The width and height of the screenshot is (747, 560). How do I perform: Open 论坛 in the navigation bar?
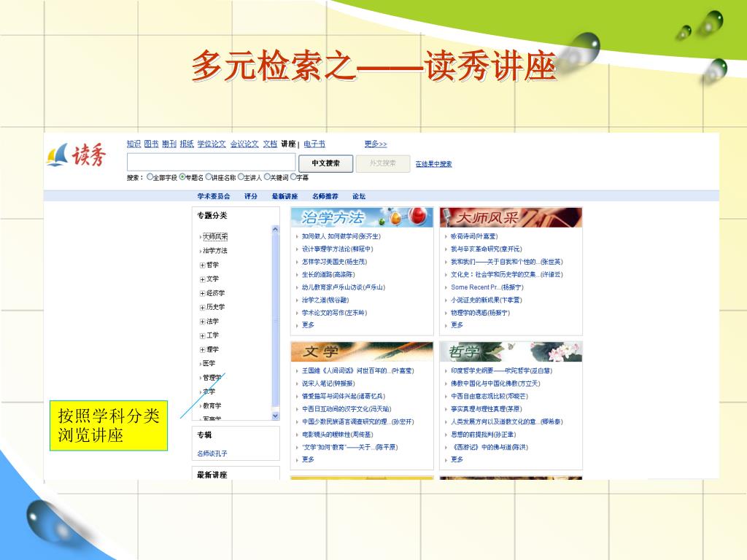(x=359, y=196)
